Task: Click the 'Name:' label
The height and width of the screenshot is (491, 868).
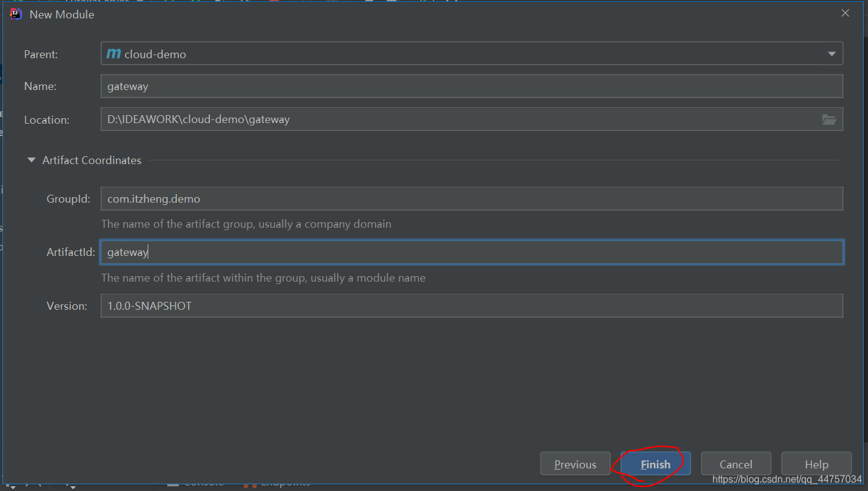Action: click(40, 87)
